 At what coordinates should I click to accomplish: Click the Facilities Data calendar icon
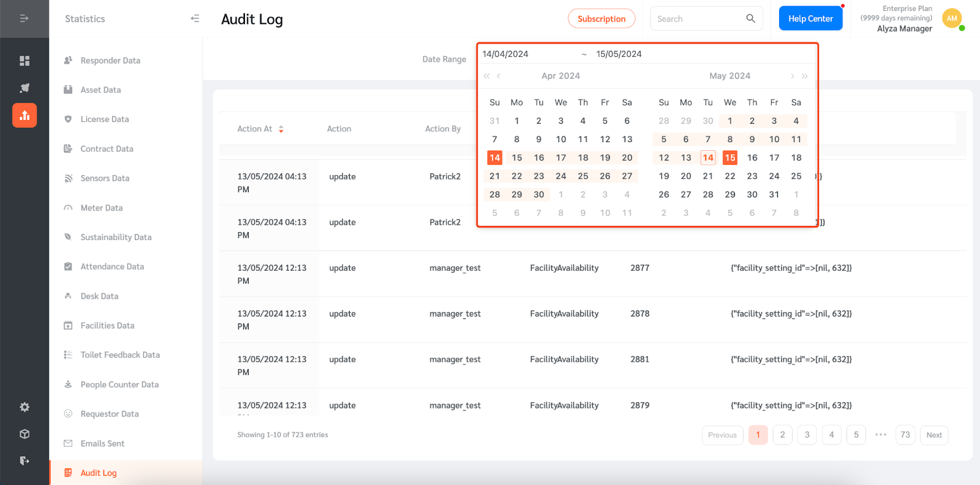[x=68, y=325]
